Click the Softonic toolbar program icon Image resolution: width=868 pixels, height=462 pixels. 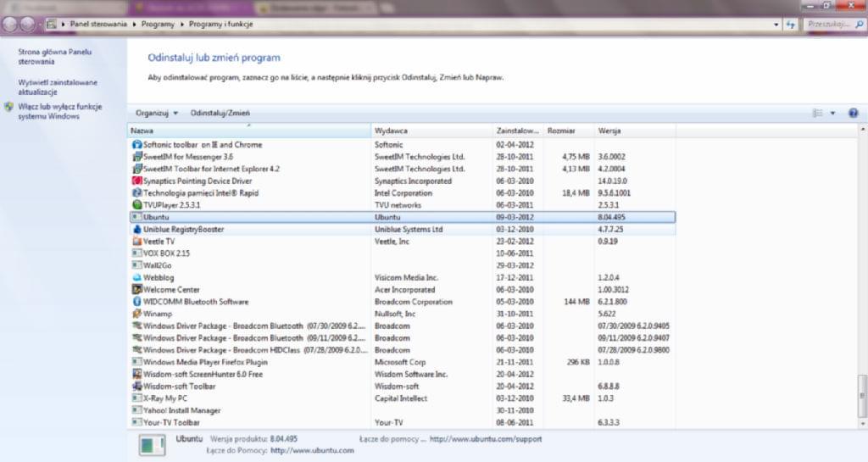click(136, 144)
